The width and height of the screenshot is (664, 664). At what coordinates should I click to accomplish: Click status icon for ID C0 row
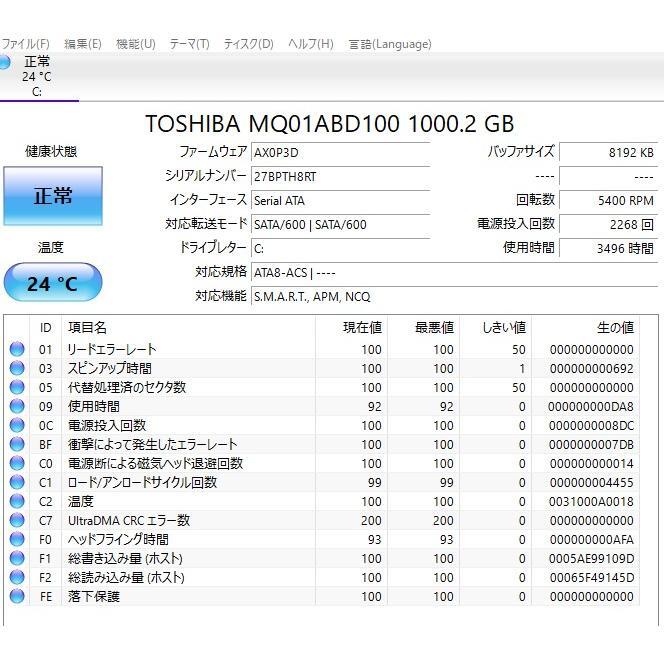(17, 463)
